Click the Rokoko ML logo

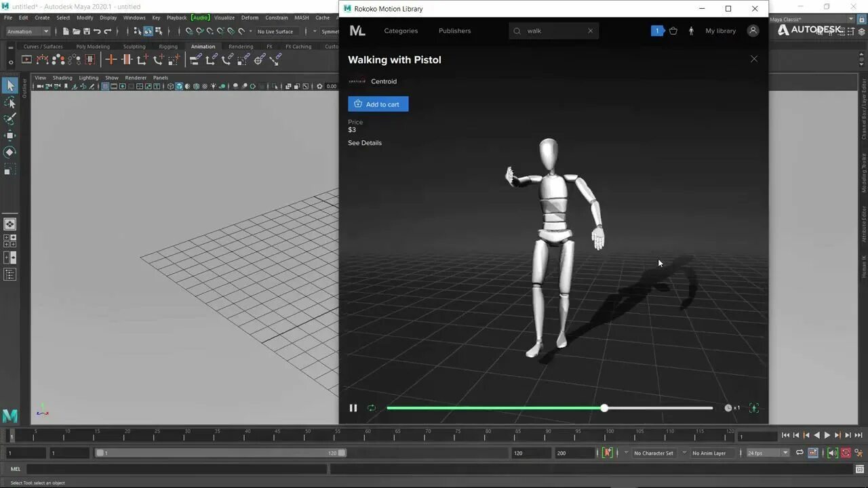click(357, 30)
